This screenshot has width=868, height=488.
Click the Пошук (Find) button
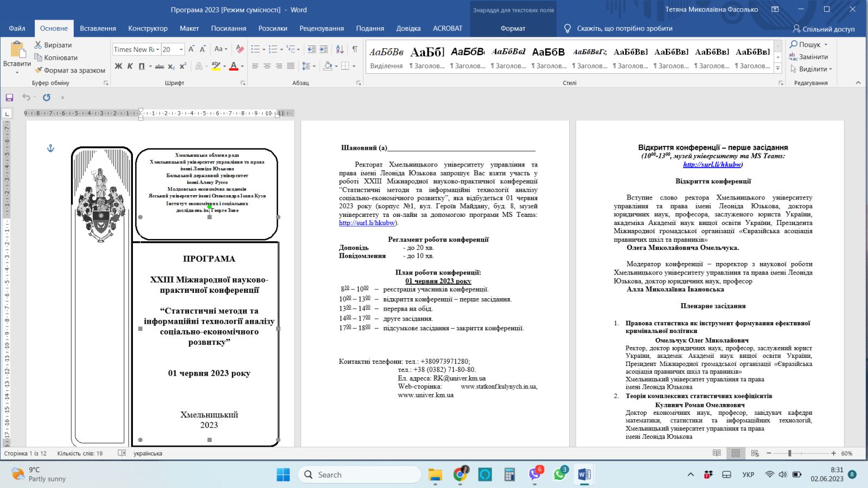point(808,44)
